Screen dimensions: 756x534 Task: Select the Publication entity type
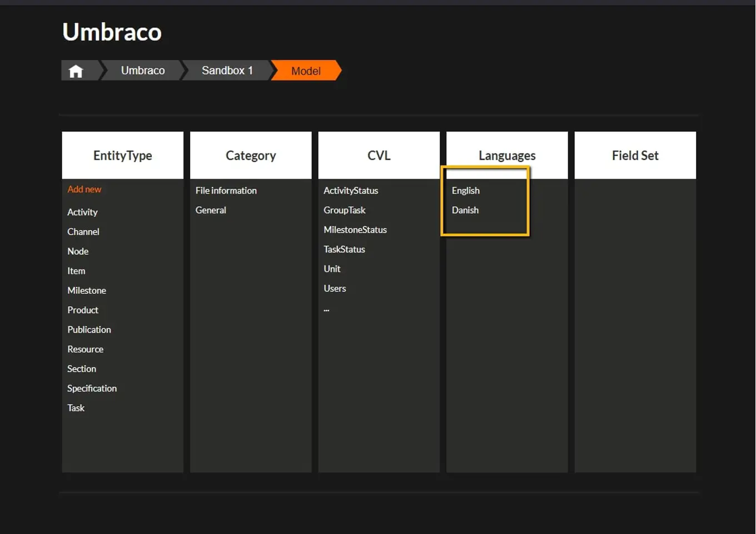pyautogui.click(x=89, y=329)
